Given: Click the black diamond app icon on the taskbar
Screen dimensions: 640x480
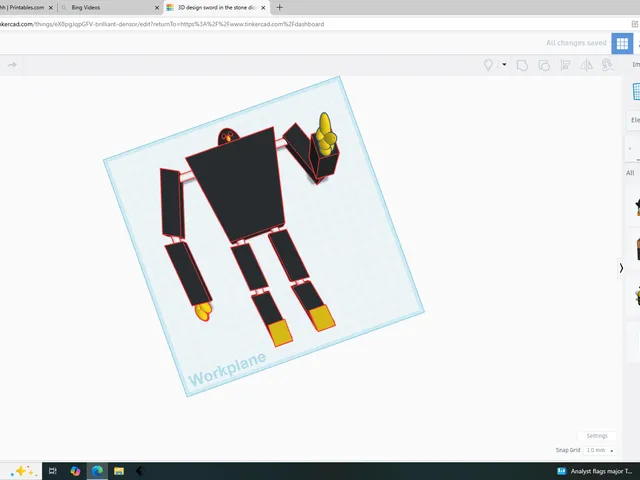Looking at the screenshot, I should tap(140, 471).
